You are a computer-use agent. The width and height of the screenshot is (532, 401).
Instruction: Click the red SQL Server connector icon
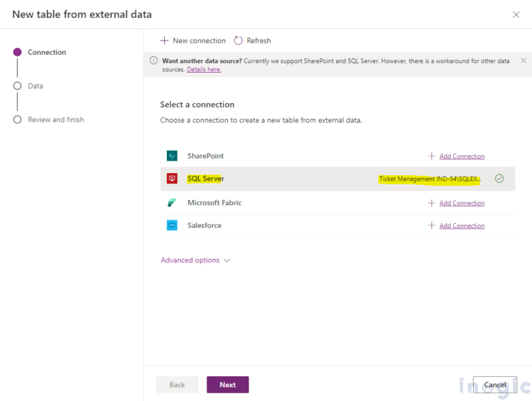(x=172, y=179)
